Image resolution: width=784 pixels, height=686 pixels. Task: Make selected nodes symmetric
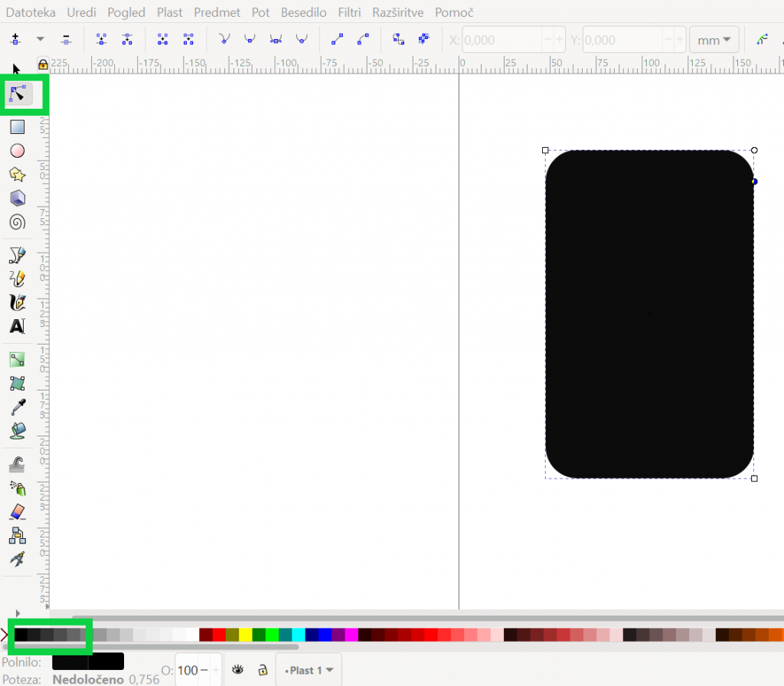(276, 39)
